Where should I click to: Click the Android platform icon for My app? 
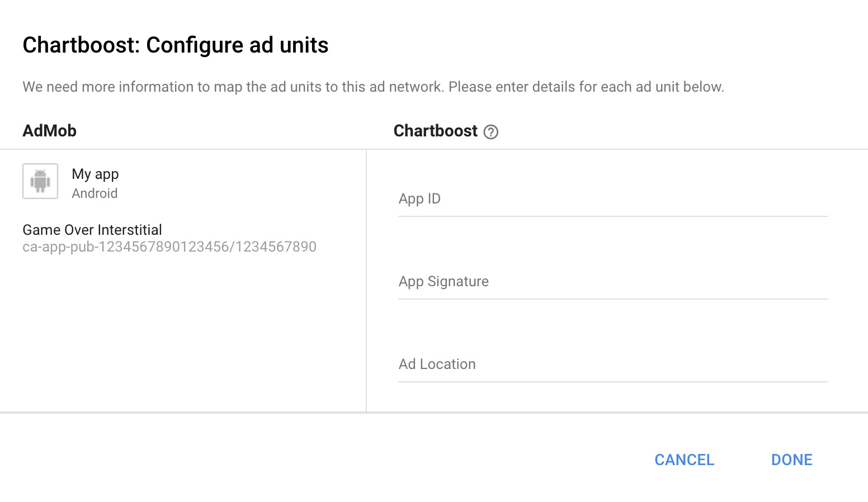point(40,181)
